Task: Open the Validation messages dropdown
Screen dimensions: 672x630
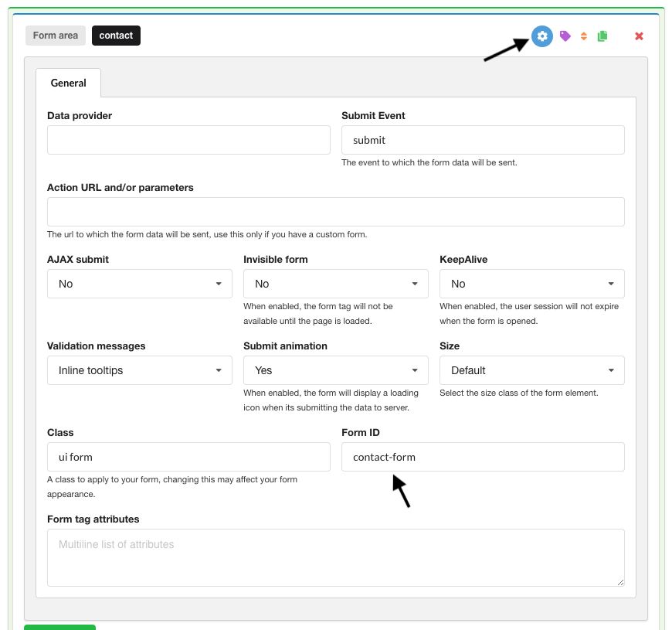Action: 139,370
